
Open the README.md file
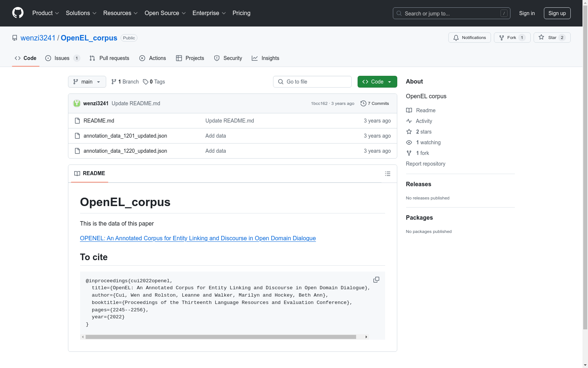coord(99,121)
